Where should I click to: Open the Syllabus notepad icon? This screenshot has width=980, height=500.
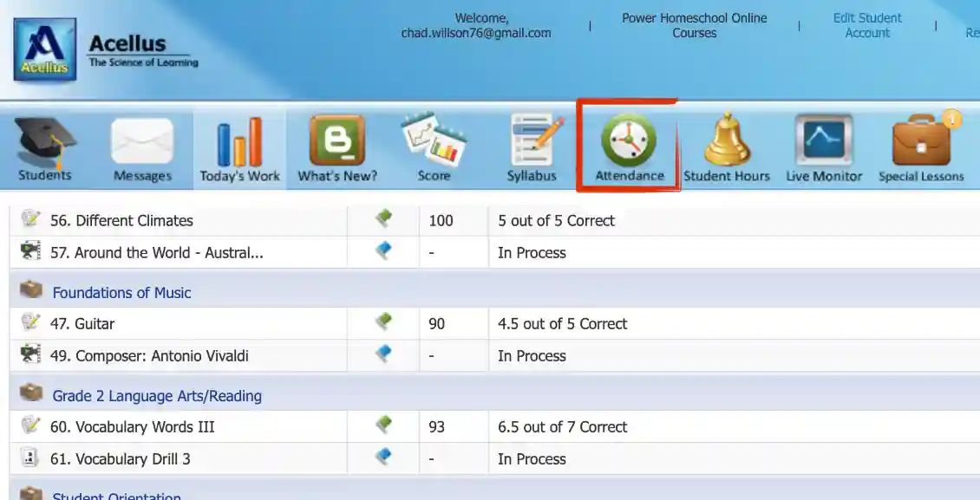[535, 140]
